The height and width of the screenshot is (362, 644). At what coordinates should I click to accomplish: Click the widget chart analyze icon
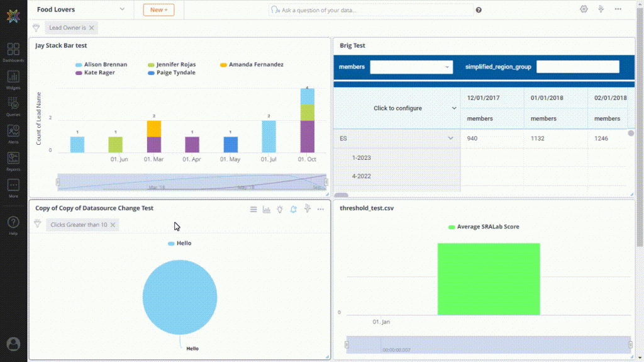pyautogui.click(x=267, y=210)
